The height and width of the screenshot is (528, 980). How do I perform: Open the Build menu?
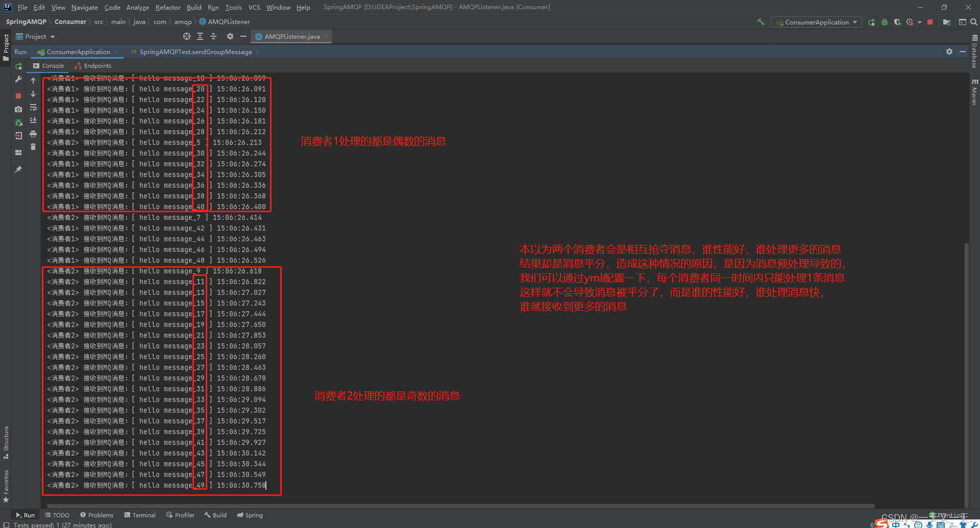(194, 7)
